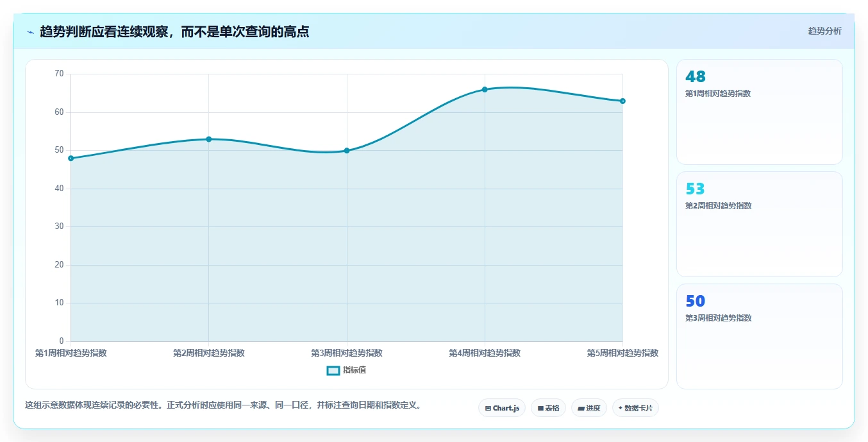Click the 数据卡片 sparkle icon
The image size is (868, 442).
click(621, 408)
